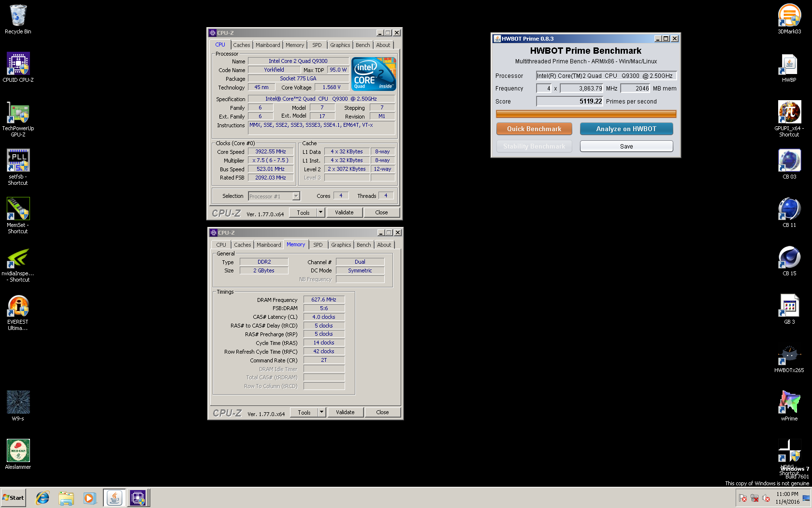
Task: Expand Tools dropdown arrow in lower CPU-Z
Action: click(321, 412)
